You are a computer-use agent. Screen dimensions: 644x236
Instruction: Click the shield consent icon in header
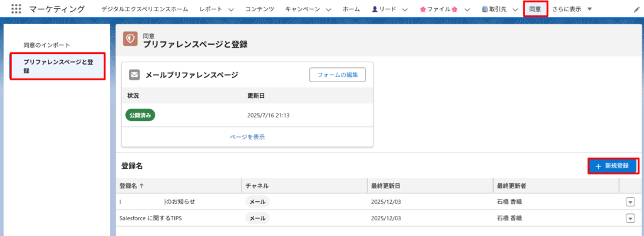[x=130, y=40]
